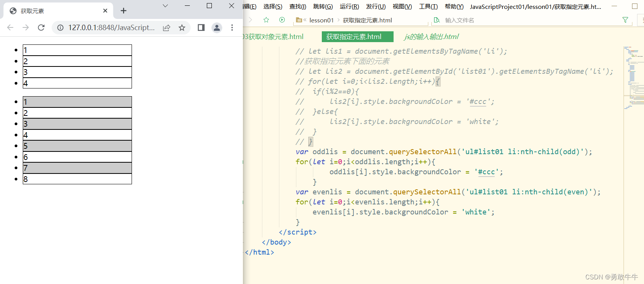644x284 pixels.
Task: Click list item 2 in first list
Action: tap(77, 61)
